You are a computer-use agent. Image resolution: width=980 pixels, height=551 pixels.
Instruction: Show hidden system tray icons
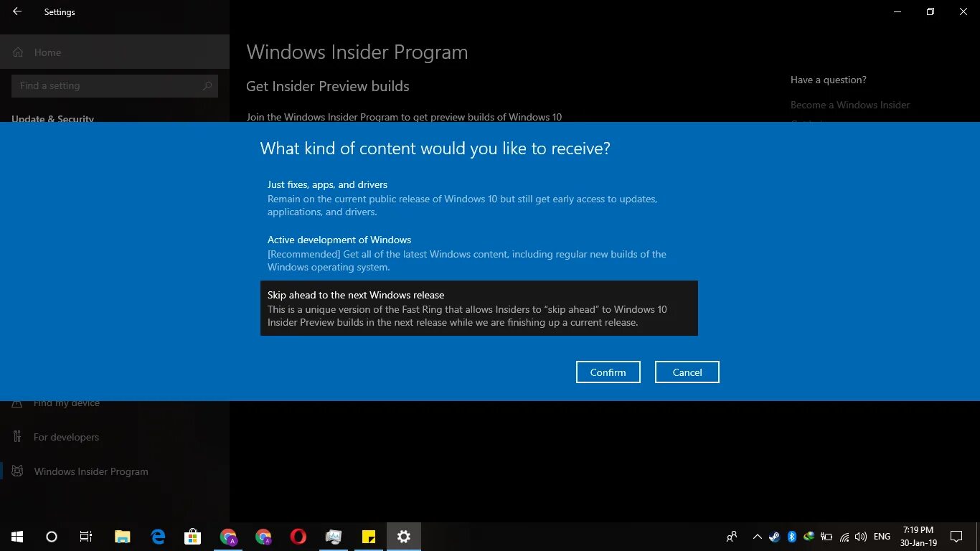click(757, 537)
